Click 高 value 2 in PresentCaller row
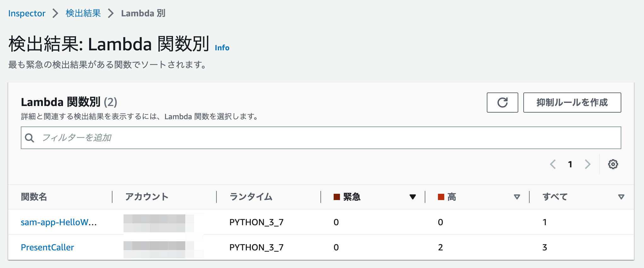 point(440,248)
